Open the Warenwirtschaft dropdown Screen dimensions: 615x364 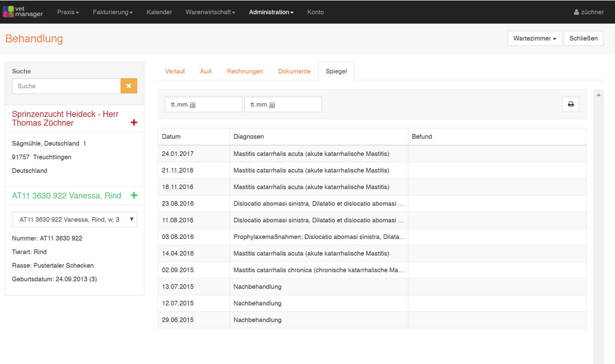tap(210, 12)
